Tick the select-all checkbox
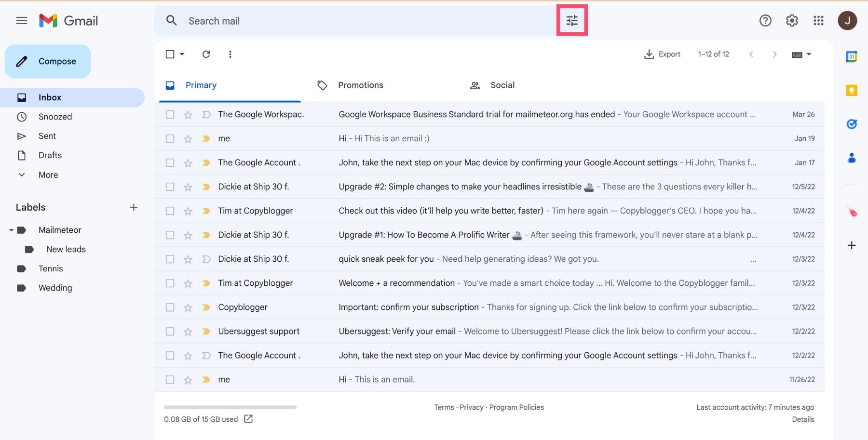 pyautogui.click(x=170, y=54)
